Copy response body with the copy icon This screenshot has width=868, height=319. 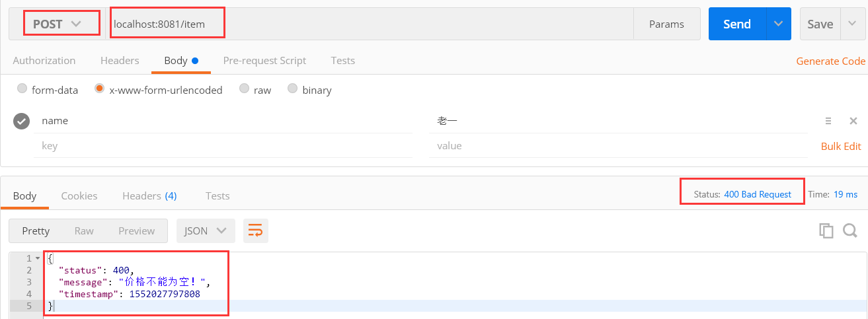(826, 230)
